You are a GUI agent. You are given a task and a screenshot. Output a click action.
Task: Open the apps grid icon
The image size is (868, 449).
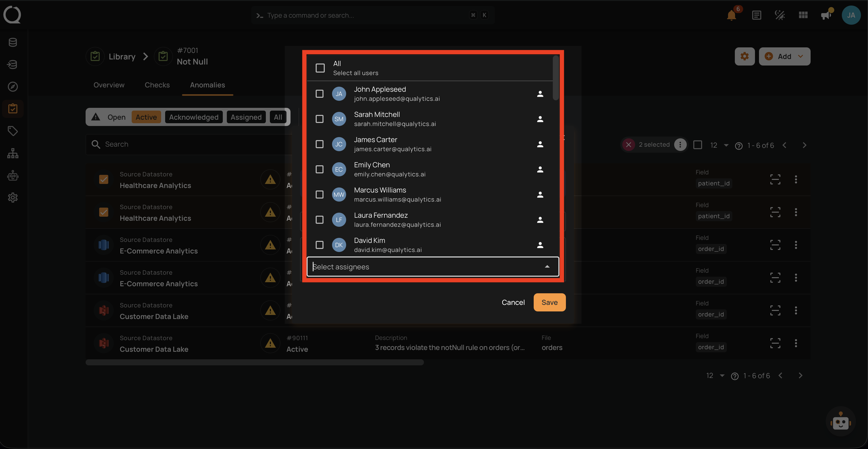point(803,15)
